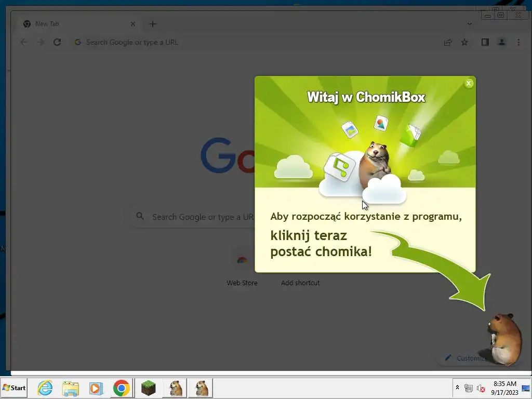Expand the tab search chevron

pos(470,24)
